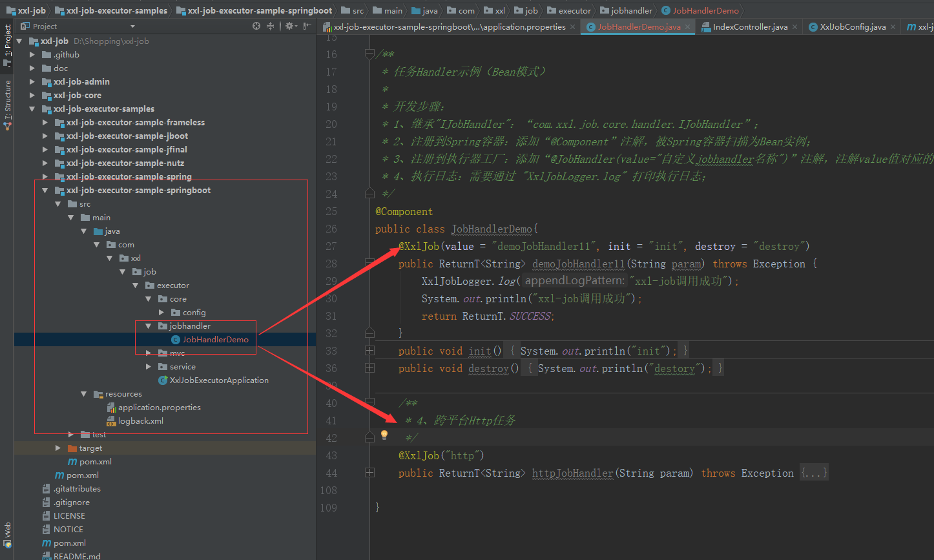Expand the xxl-job-executor-sample-frameless arrow
The width and height of the screenshot is (934, 560).
click(x=45, y=123)
